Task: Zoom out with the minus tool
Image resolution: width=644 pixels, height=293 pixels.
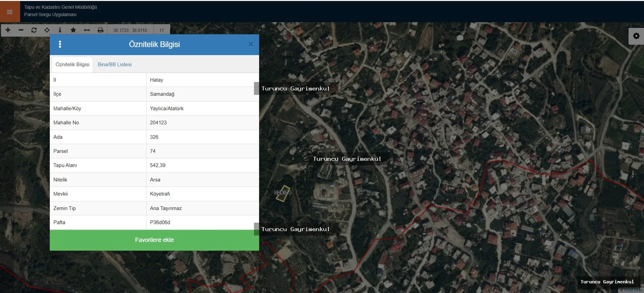Action: coord(21,30)
